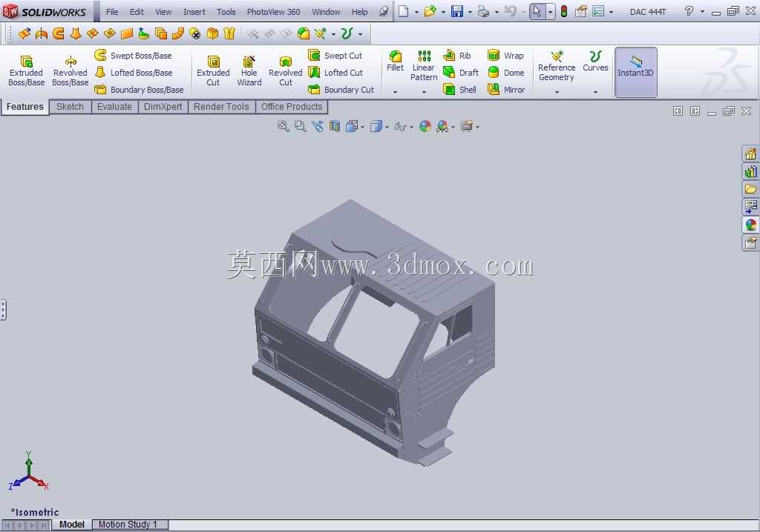Toggle the Select cursor tool
The width and height of the screenshot is (760, 532).
click(537, 11)
